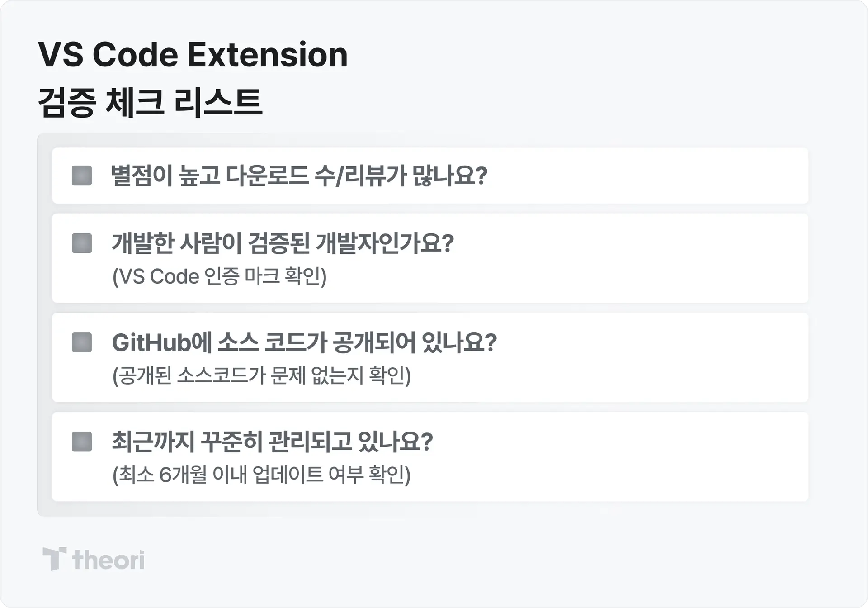Screen dimensions: 868x608
Task: Click the word 리스트 in the heading
Action: tap(218, 102)
